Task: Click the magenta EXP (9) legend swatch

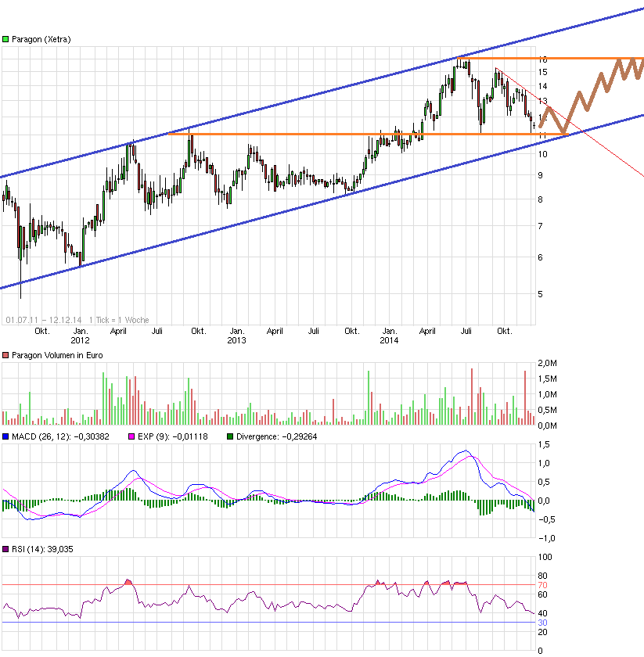Action: [131, 436]
